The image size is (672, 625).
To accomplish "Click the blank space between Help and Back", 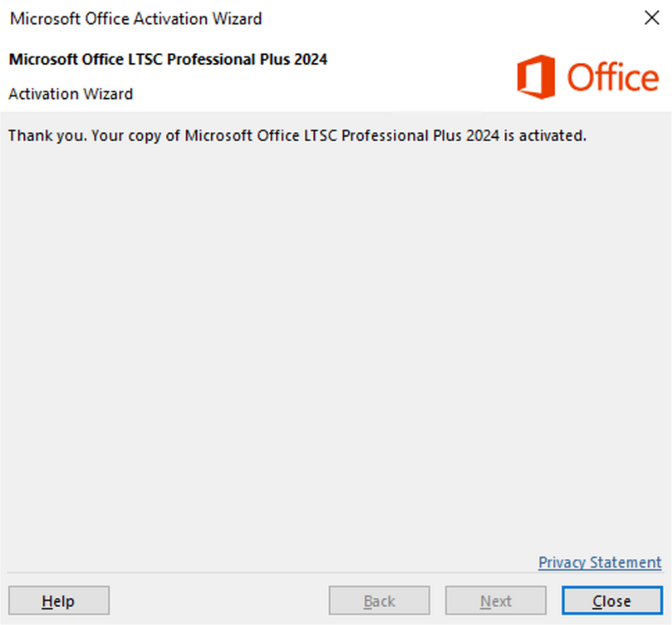I will [x=219, y=600].
